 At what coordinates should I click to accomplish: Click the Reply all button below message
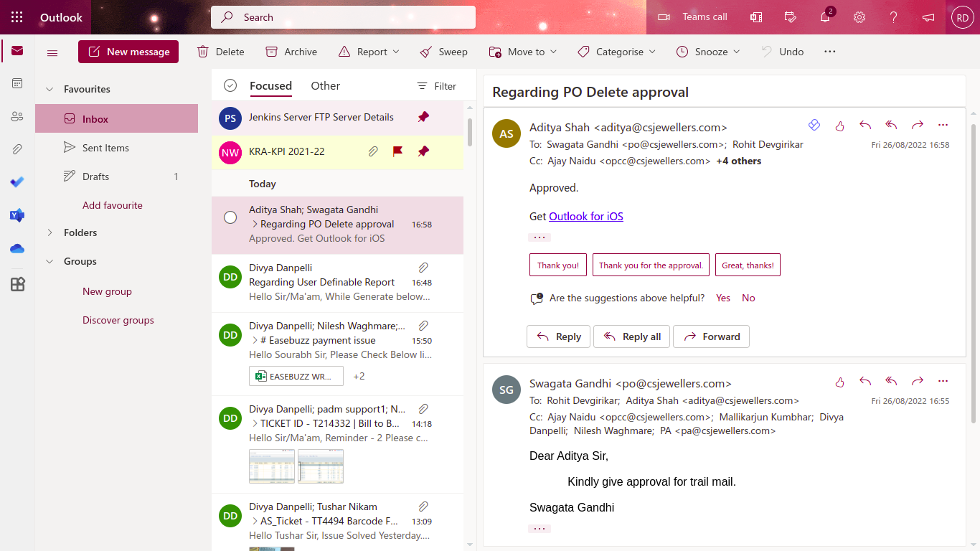tap(632, 336)
